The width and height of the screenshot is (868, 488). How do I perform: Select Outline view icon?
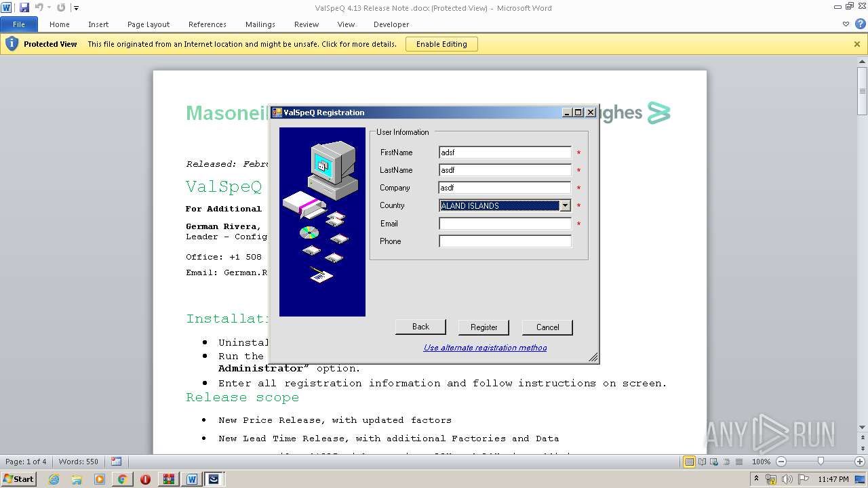click(x=726, y=462)
